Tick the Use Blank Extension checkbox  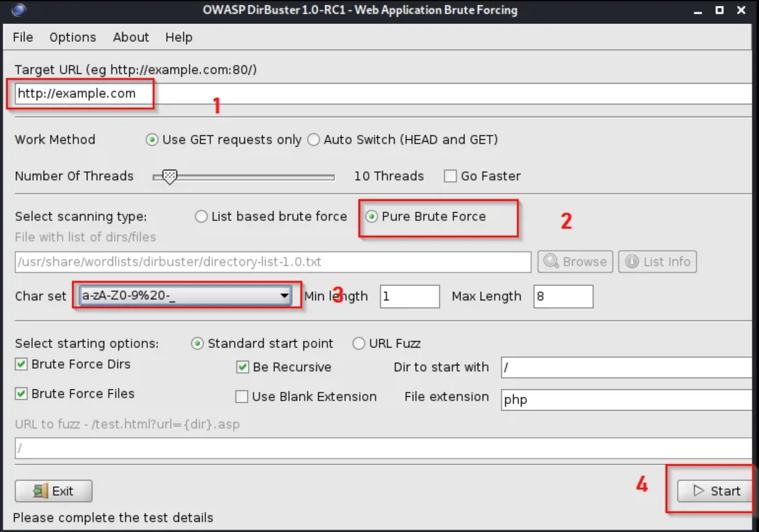(x=242, y=397)
